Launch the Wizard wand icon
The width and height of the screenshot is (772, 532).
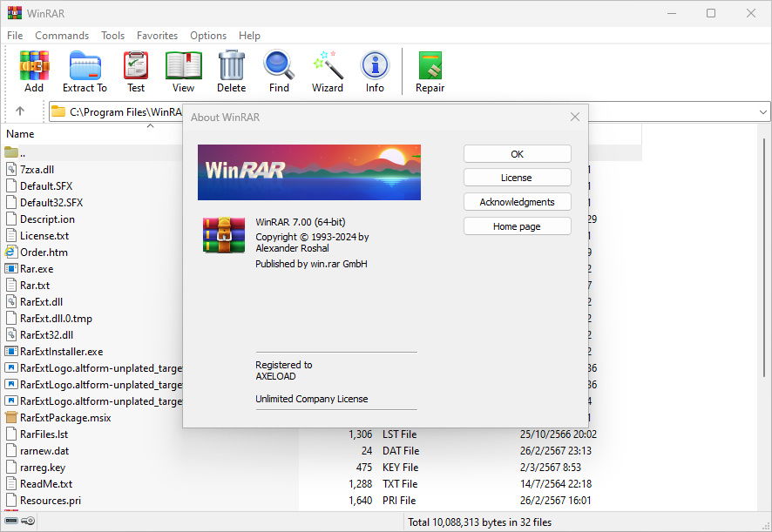(x=328, y=65)
